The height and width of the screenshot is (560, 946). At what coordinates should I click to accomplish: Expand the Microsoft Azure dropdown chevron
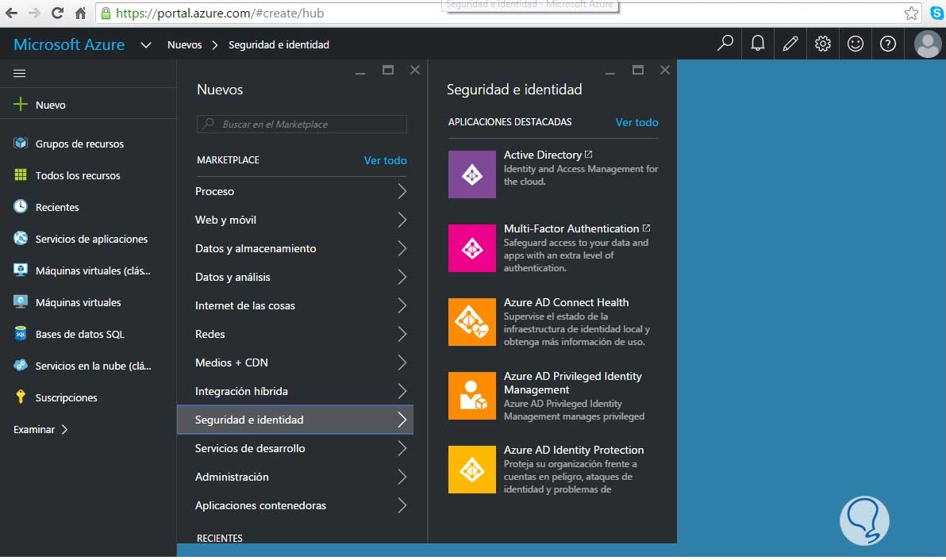(x=145, y=44)
